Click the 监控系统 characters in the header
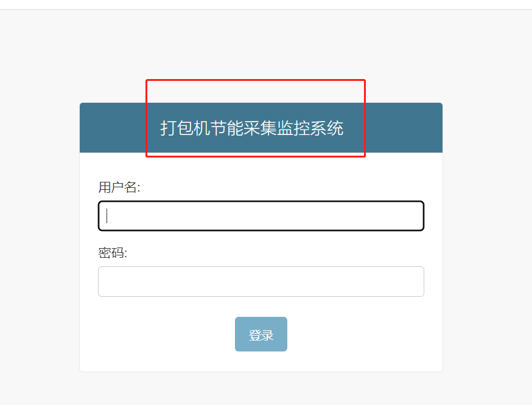Image resolution: width=532 pixels, height=405 pixels. click(x=310, y=128)
